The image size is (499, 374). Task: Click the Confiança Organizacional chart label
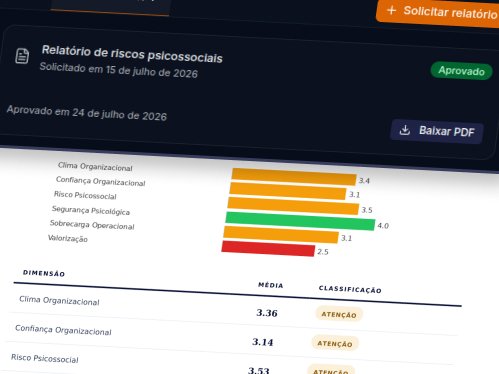click(x=100, y=181)
